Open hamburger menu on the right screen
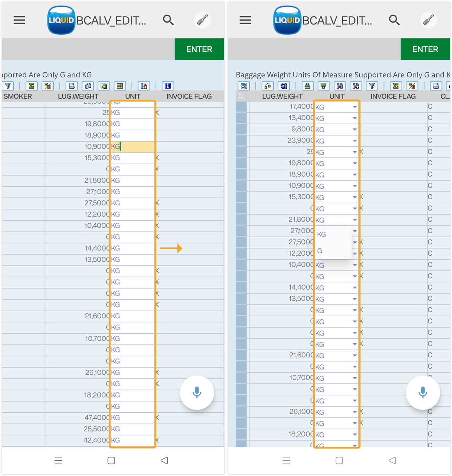This screenshot has width=452, height=476. (x=245, y=20)
